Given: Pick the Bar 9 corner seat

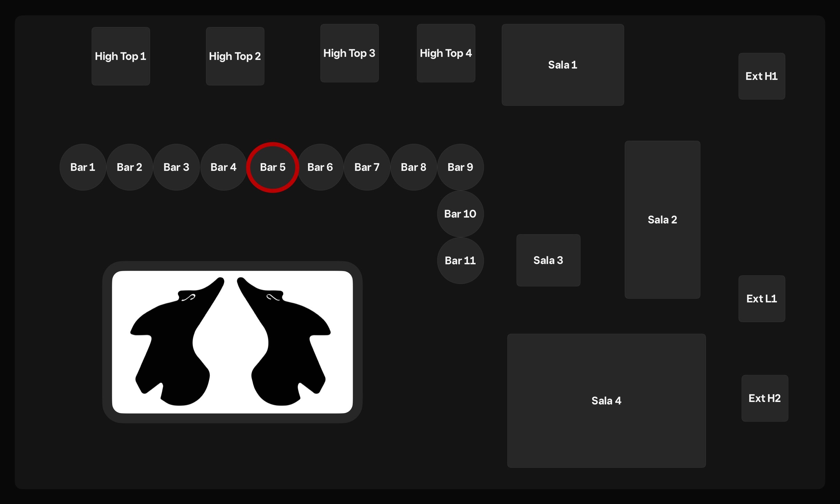Looking at the screenshot, I should [x=460, y=167].
